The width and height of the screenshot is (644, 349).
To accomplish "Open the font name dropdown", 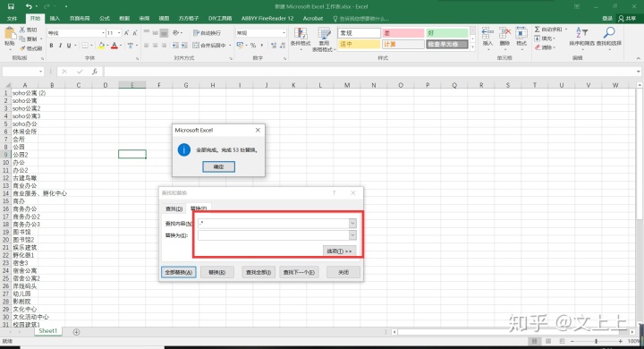I will point(103,33).
